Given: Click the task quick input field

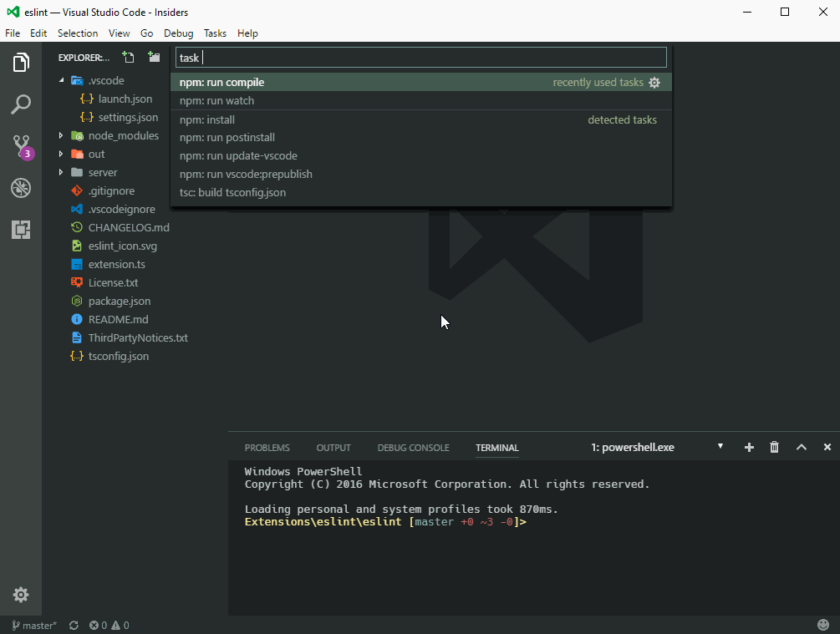Looking at the screenshot, I should pyautogui.click(x=420, y=58).
